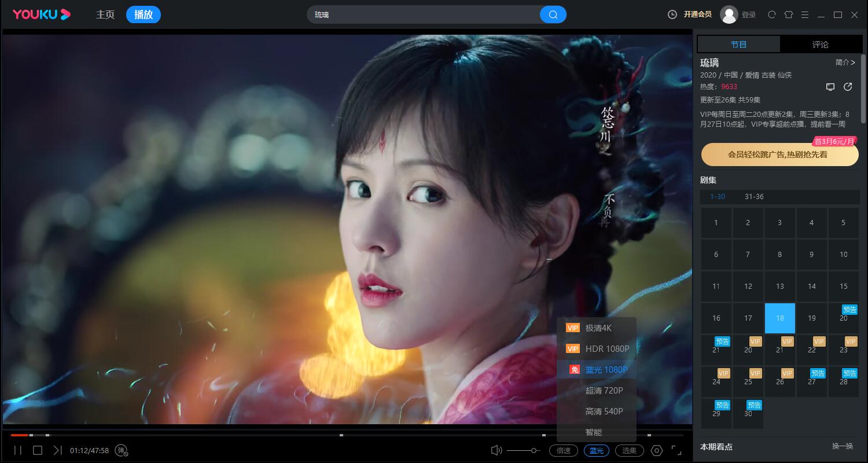The height and width of the screenshot is (463, 868).
Task: Stop the video with the square button
Action: point(38,450)
